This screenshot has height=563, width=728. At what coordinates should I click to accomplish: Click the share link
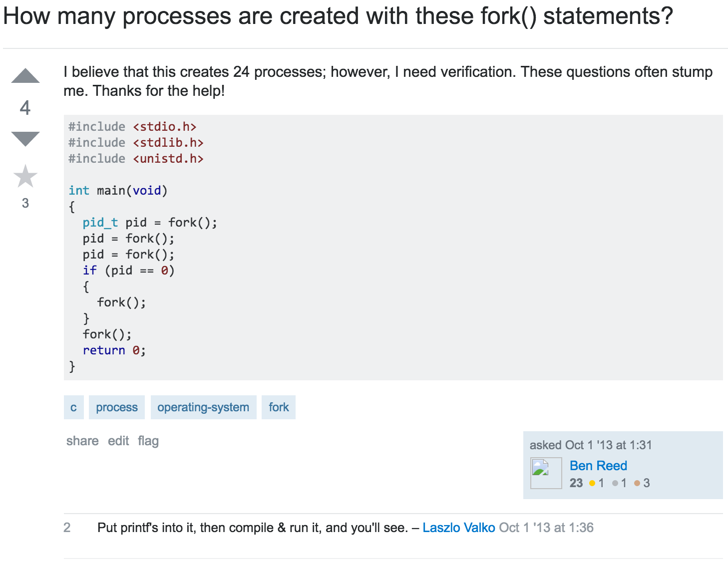82,441
